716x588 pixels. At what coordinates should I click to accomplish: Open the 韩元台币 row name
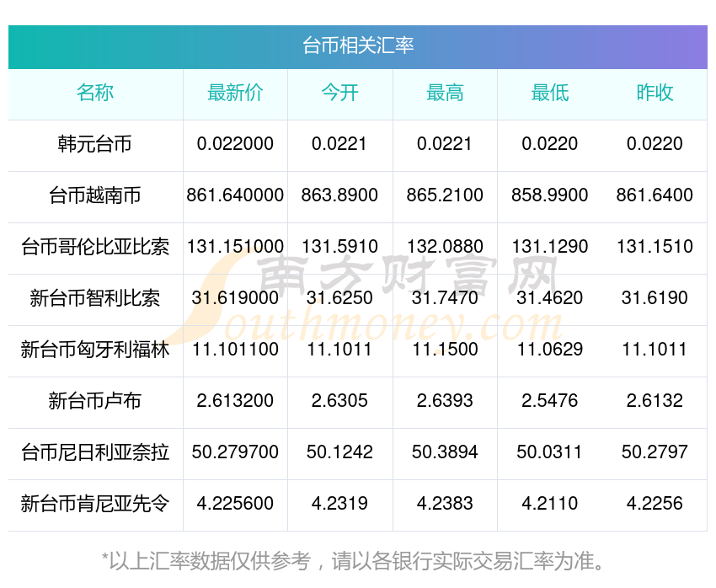[x=95, y=144]
